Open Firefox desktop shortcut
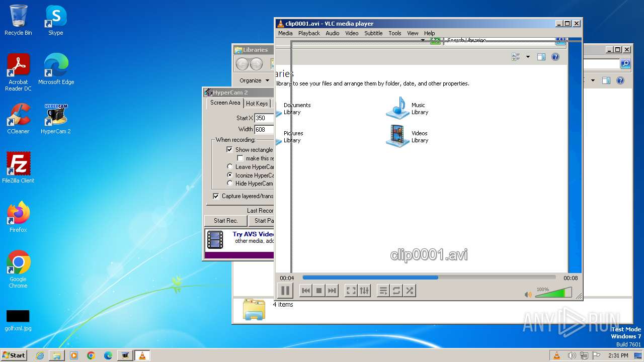 18,217
